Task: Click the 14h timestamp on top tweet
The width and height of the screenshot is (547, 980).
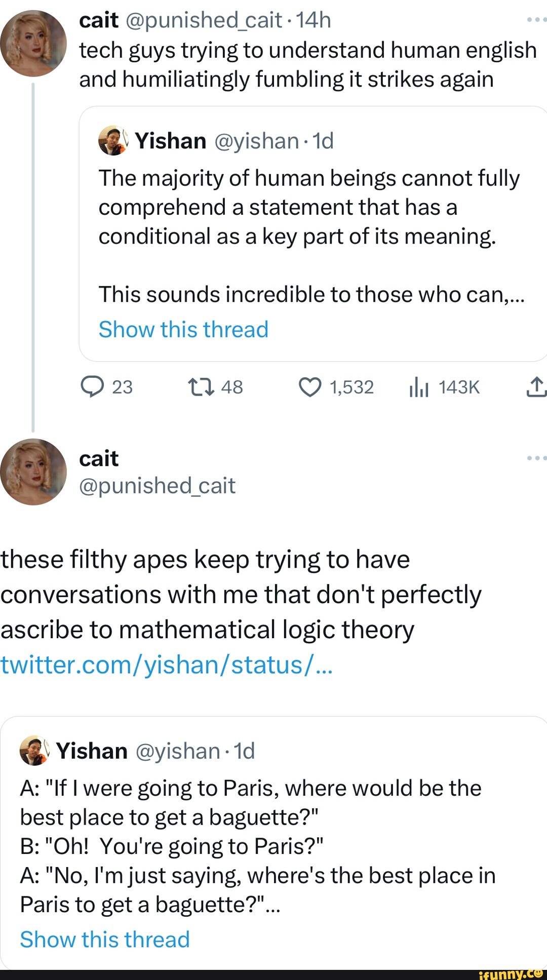Action: pos(314,20)
